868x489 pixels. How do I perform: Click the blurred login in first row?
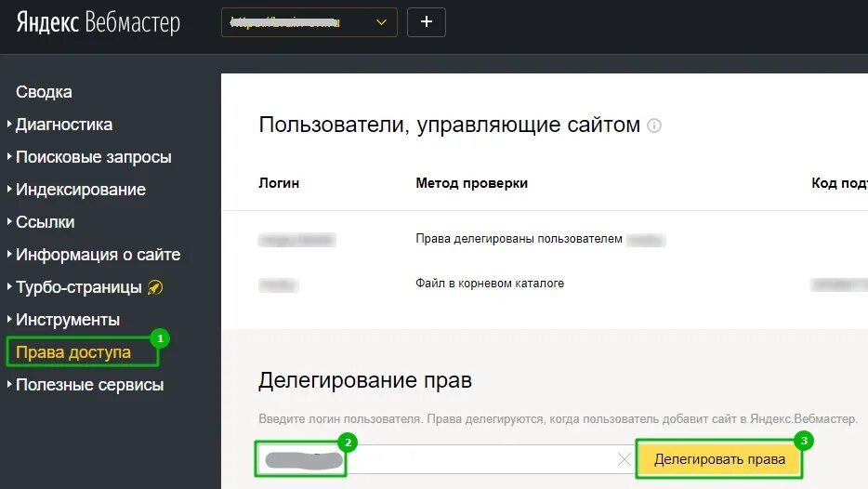coord(297,240)
